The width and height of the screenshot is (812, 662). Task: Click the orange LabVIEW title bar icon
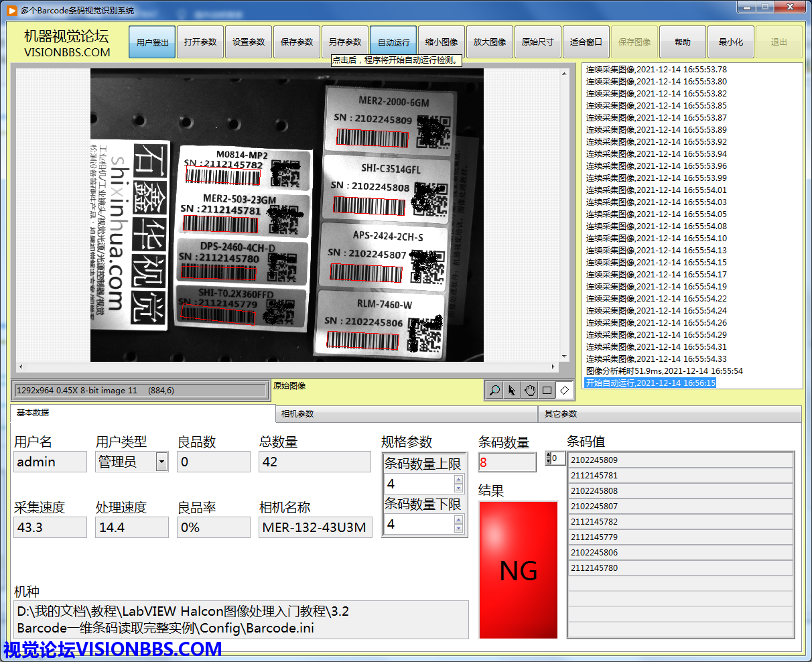tap(11, 10)
